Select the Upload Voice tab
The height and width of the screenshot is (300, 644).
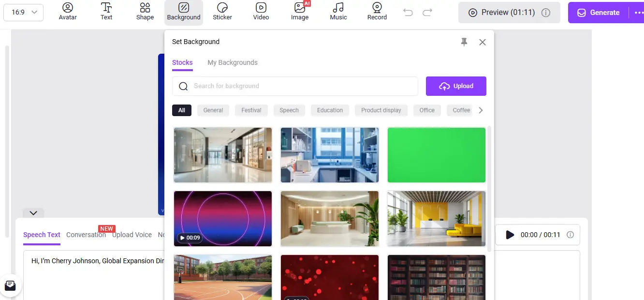pos(132,235)
